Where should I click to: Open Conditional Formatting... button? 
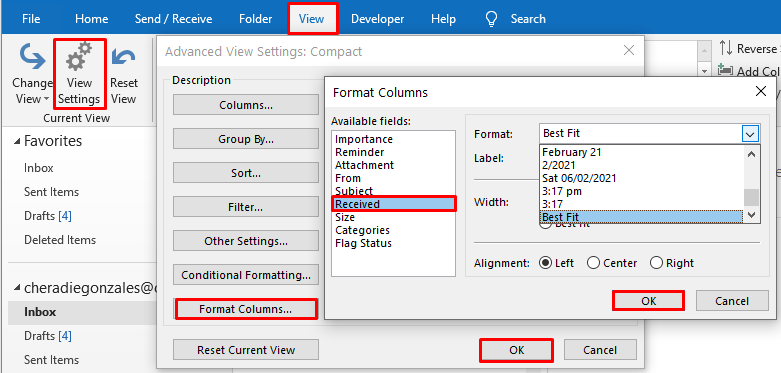[x=246, y=275]
